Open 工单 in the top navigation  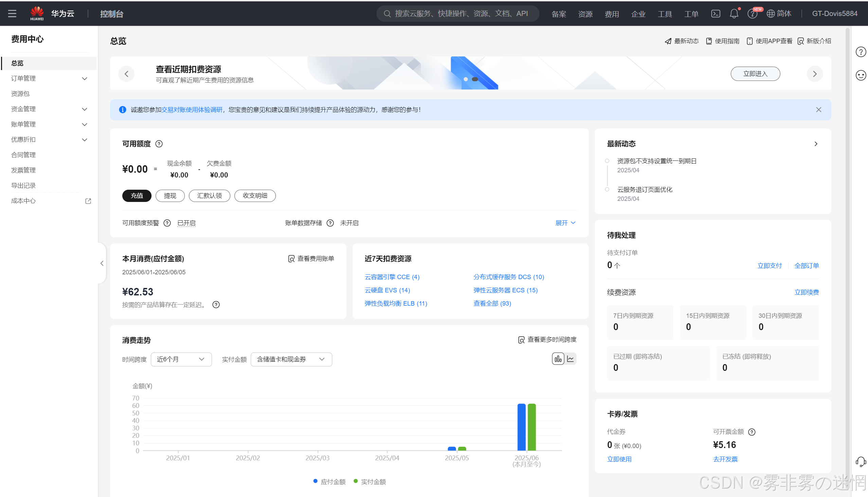coord(691,14)
